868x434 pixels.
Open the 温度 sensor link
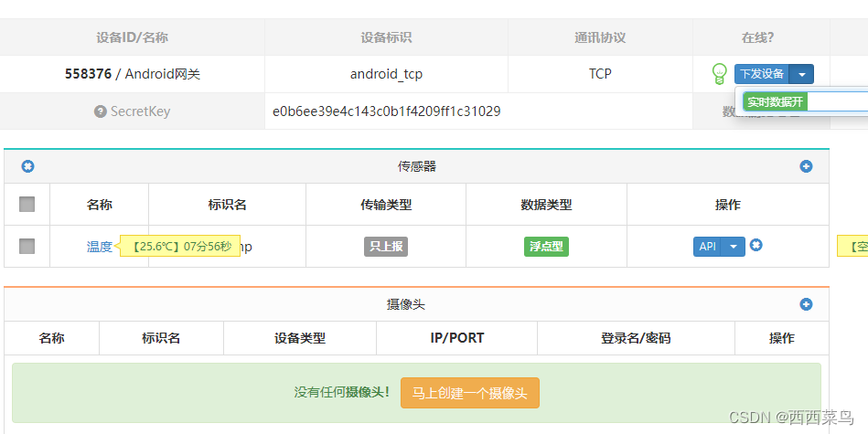click(x=100, y=247)
